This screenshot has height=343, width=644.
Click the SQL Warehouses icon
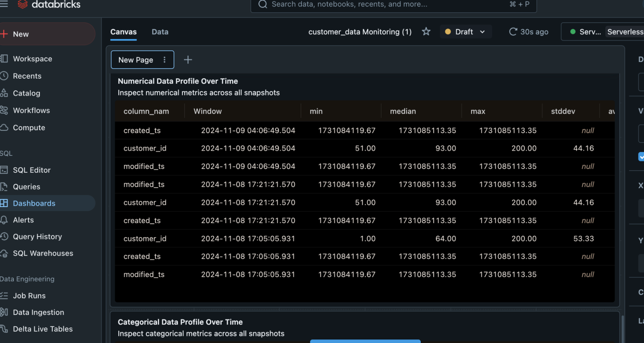coord(4,253)
